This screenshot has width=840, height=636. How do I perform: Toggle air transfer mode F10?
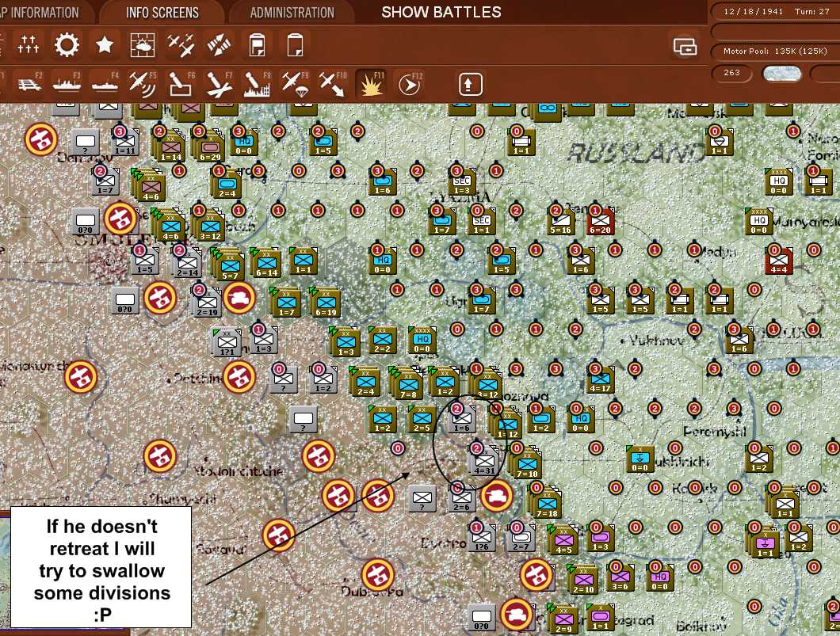click(x=333, y=83)
